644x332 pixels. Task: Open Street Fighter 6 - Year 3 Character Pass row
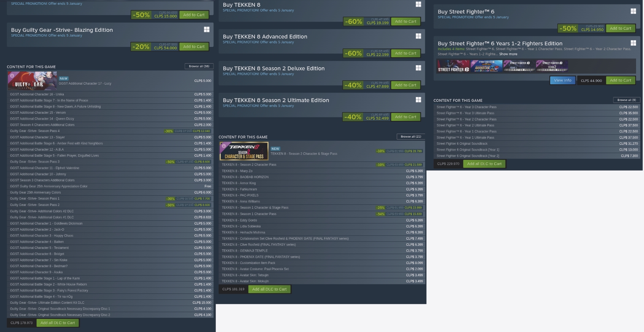537,107
